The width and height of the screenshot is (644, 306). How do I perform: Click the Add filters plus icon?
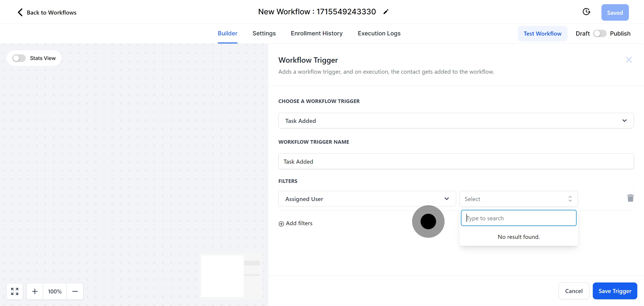pos(281,224)
